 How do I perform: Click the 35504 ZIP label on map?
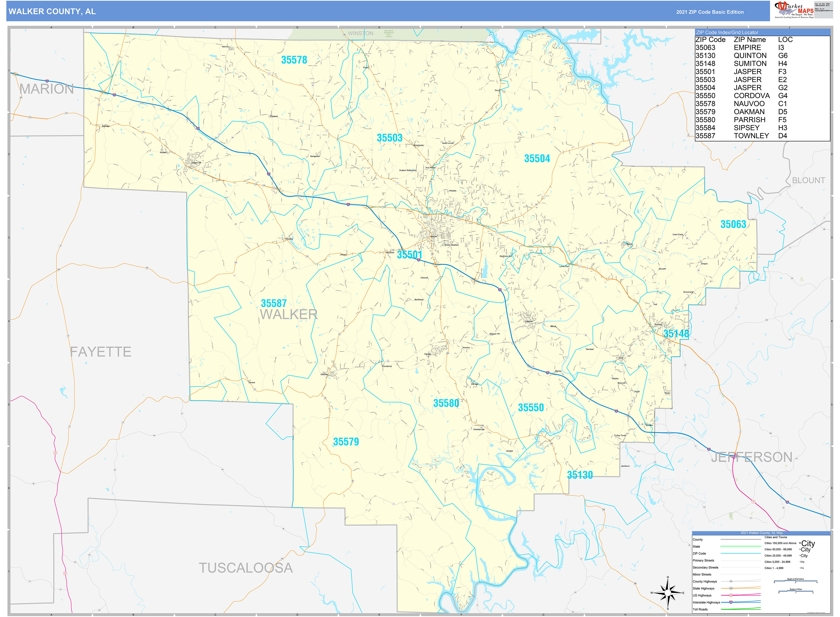(537, 159)
